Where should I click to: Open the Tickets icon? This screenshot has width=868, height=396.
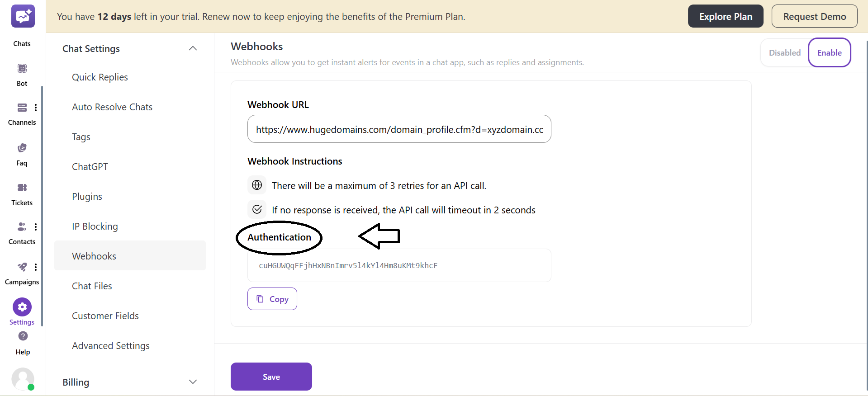click(21, 188)
